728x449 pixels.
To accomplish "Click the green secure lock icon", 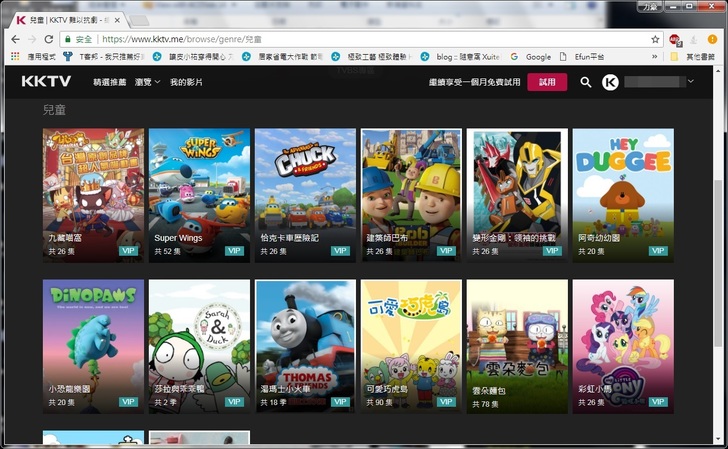I will [68, 39].
